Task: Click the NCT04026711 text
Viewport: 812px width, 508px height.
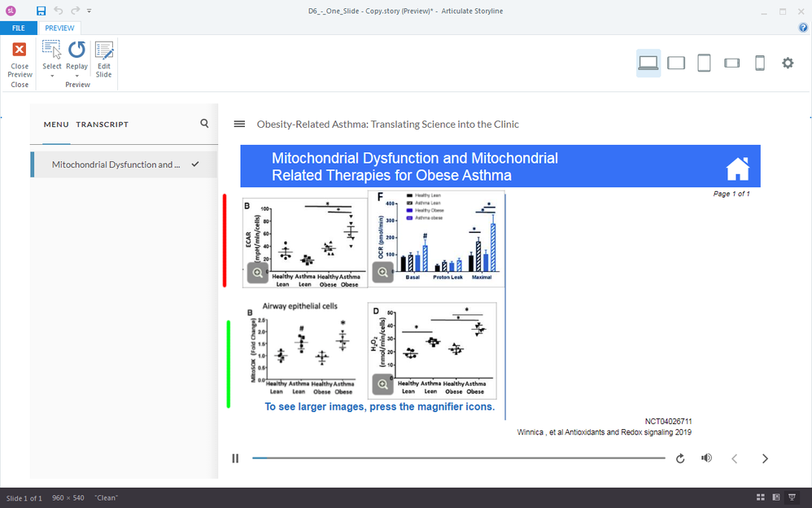Action: click(668, 422)
